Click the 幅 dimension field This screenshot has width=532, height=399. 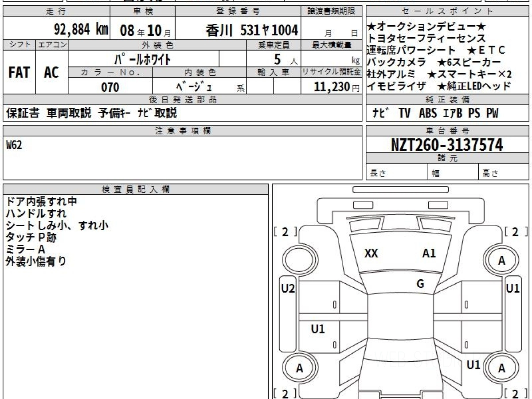click(x=453, y=172)
